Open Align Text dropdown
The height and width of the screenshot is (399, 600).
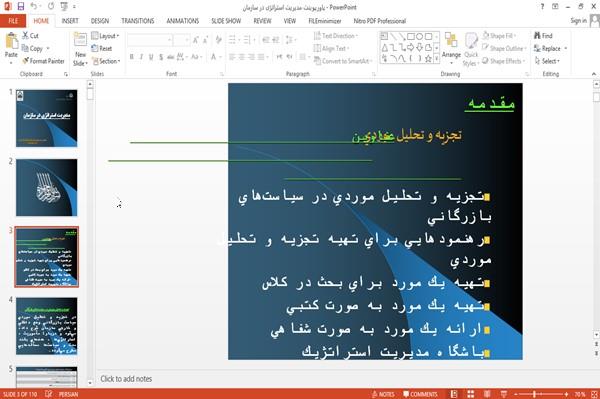pyautogui.click(x=331, y=48)
